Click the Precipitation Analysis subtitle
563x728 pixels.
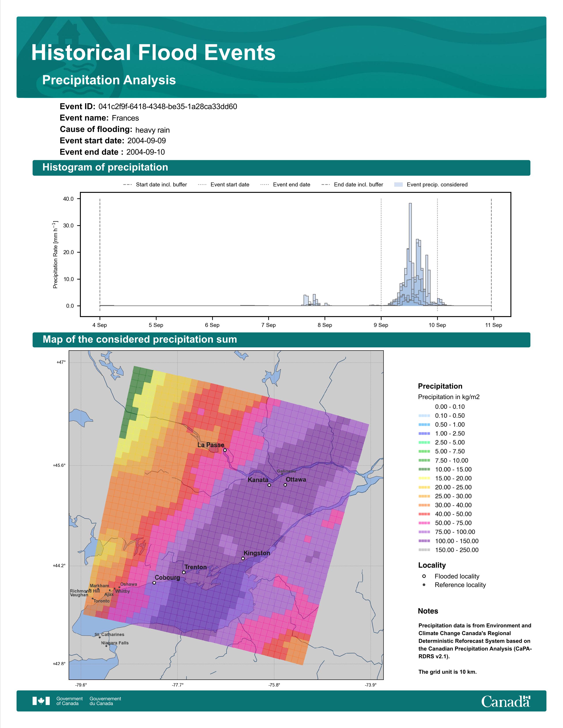pos(109,80)
